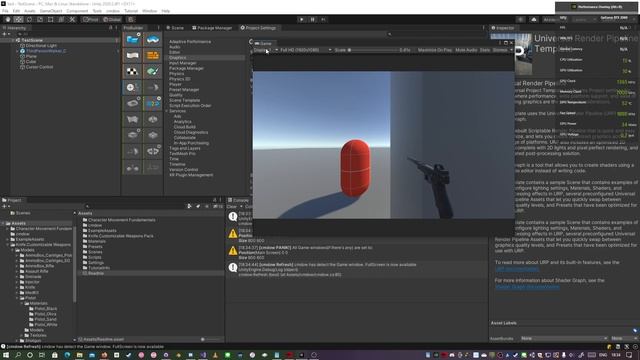640x360 pixels.
Task: Open the Hierarchy create plus dropdown
Action: (6, 34)
